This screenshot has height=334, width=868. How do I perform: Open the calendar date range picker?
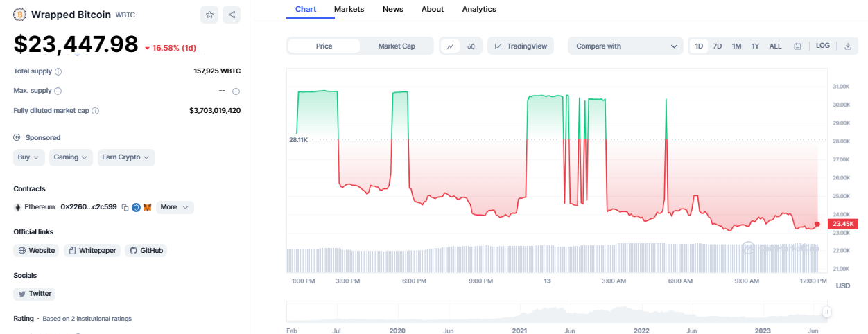tap(797, 46)
